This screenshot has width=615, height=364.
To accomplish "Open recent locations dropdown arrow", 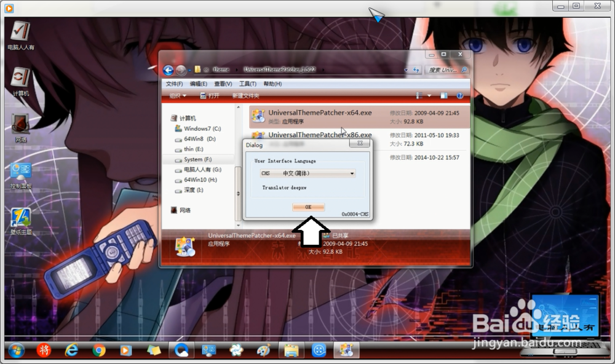I will click(x=189, y=71).
